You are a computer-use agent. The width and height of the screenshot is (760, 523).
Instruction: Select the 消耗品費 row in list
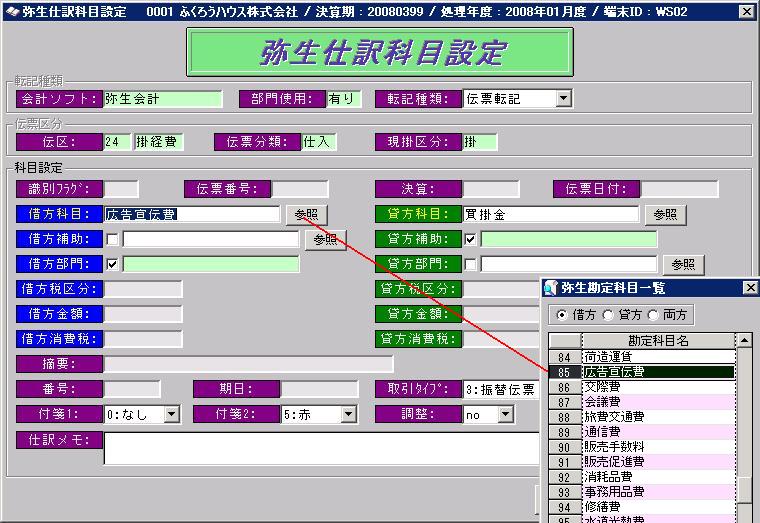(658, 477)
